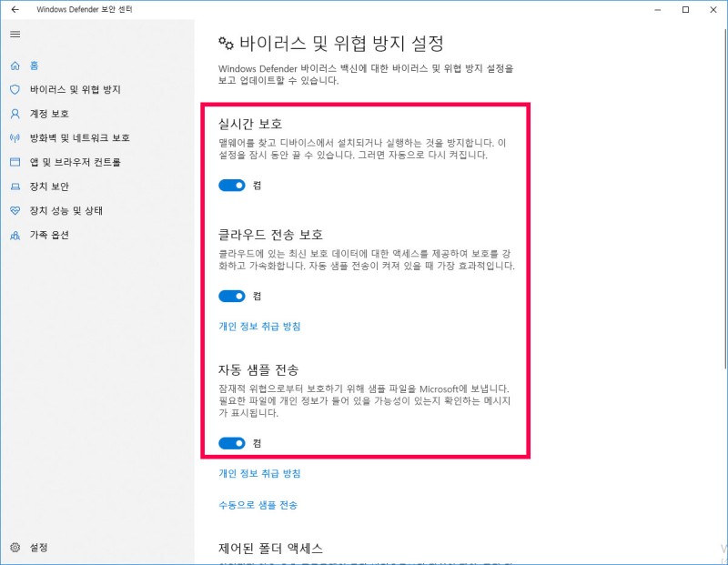Click the Home house icon
The image size is (728, 565).
coord(15,66)
